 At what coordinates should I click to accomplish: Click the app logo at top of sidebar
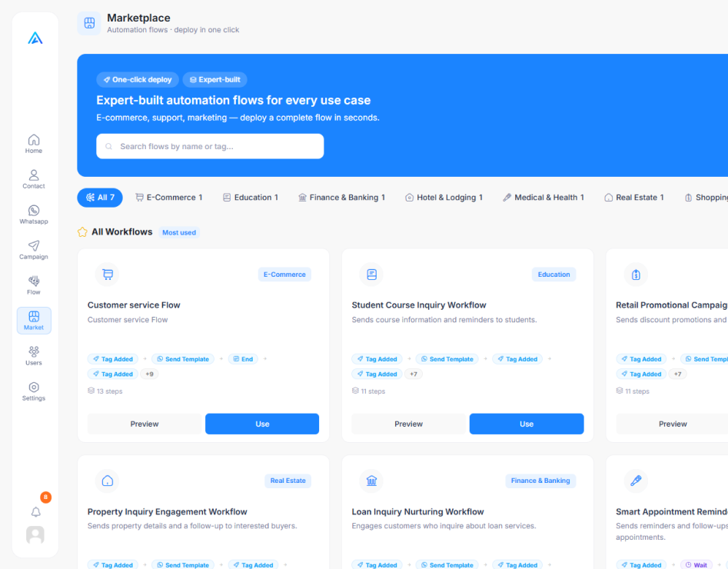35,38
